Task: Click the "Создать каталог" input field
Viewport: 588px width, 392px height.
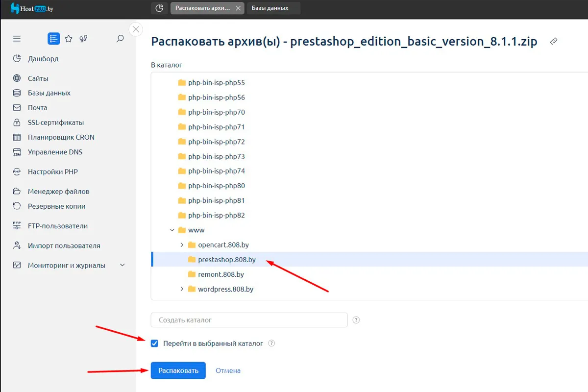Action: 249,320
